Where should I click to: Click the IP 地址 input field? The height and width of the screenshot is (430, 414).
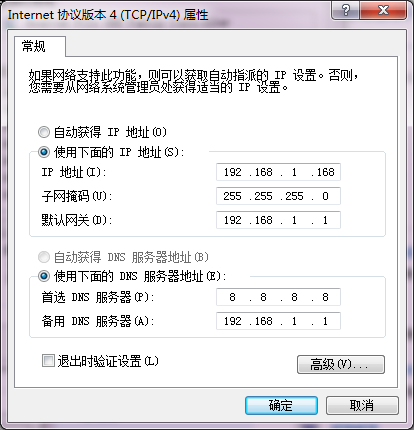click(278, 172)
